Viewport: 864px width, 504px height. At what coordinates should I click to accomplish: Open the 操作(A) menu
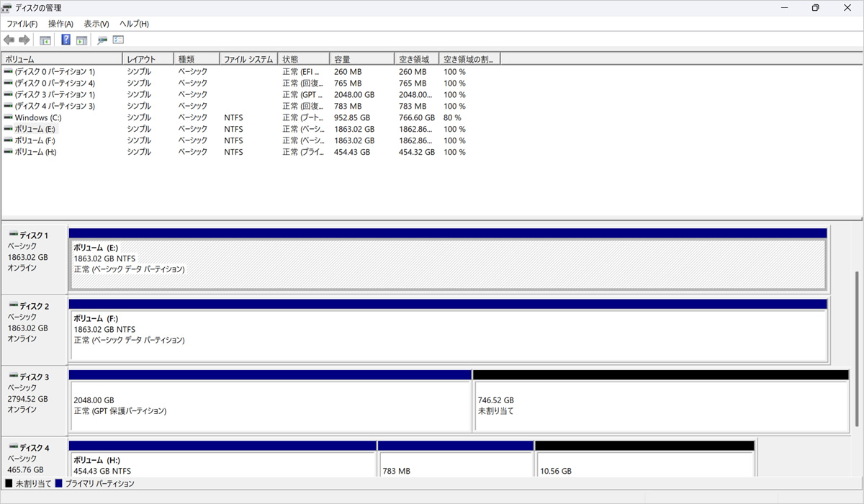pos(60,24)
